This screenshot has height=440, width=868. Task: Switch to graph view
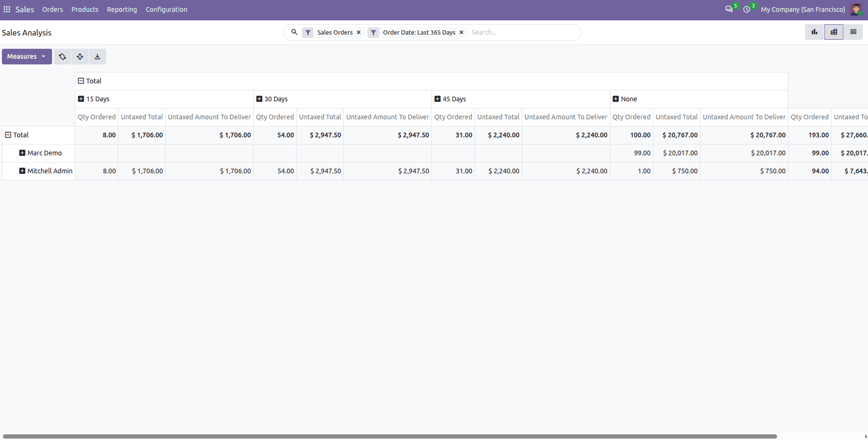coord(814,32)
